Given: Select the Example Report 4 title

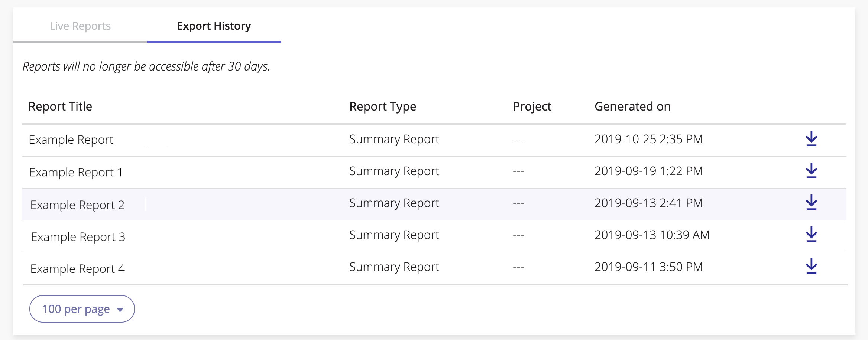Looking at the screenshot, I should tap(78, 269).
